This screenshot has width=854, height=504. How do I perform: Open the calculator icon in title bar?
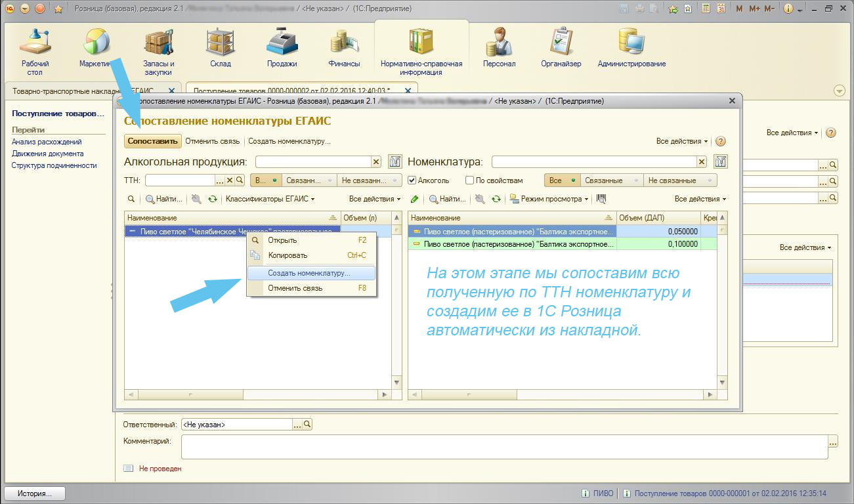point(706,9)
